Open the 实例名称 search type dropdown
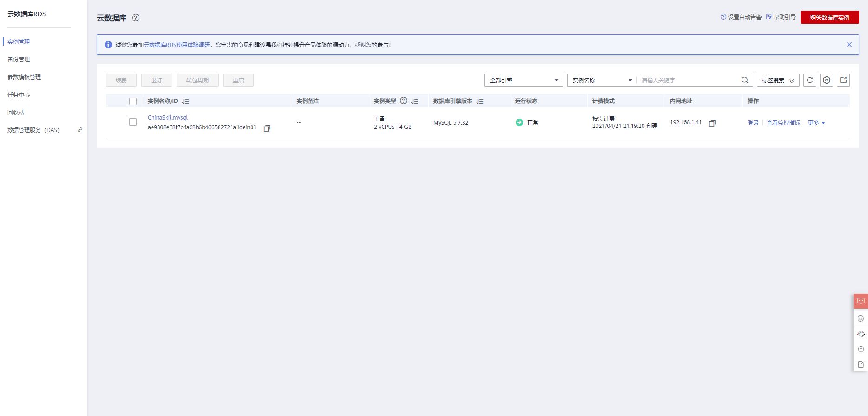868x416 pixels. pos(602,80)
